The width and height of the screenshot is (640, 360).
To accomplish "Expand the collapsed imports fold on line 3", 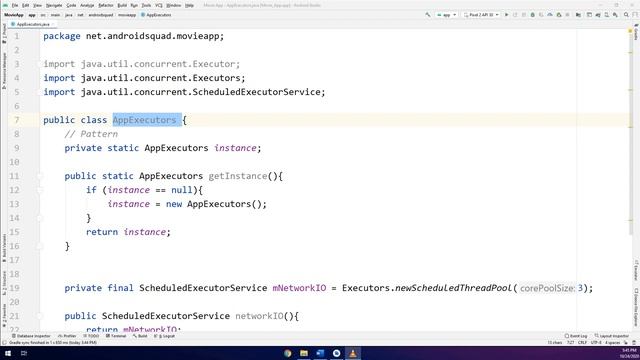I will pyautogui.click(x=40, y=64).
